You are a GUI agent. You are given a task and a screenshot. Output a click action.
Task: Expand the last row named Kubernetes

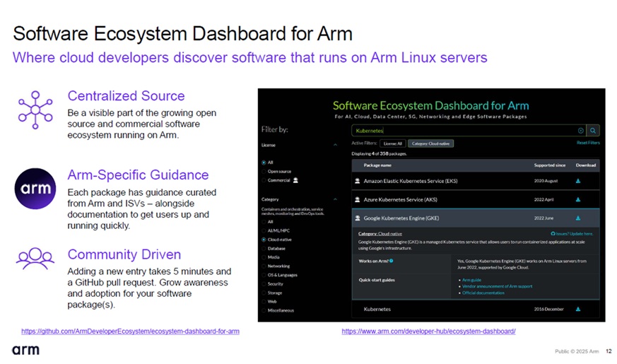(476, 310)
